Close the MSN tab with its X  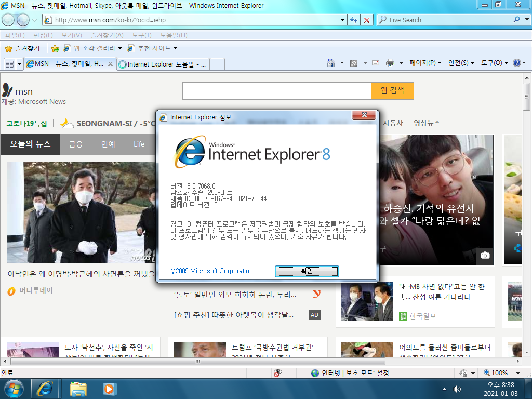[110, 64]
